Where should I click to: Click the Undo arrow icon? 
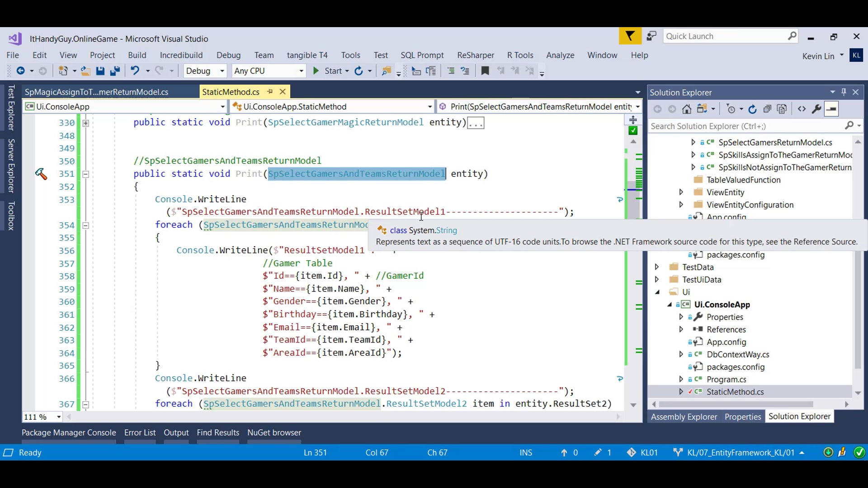coord(135,71)
